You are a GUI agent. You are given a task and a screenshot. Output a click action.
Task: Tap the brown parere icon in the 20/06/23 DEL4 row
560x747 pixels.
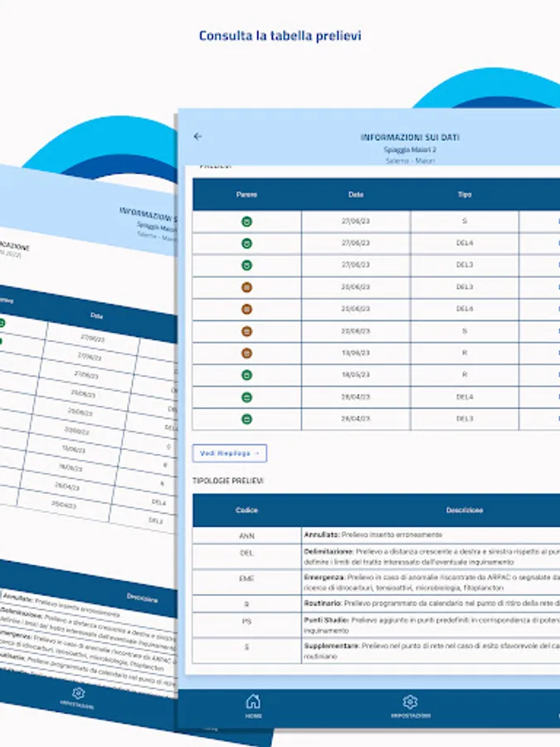pos(246,310)
